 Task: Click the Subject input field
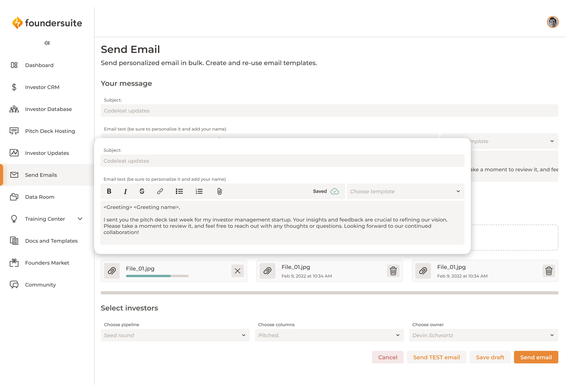pos(283,161)
